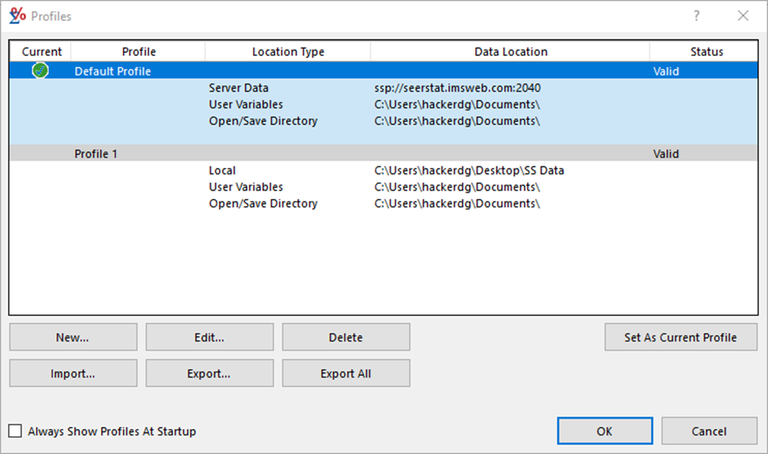Enable Always Show Profiles At Startup
This screenshot has height=454, width=768.
[15, 431]
